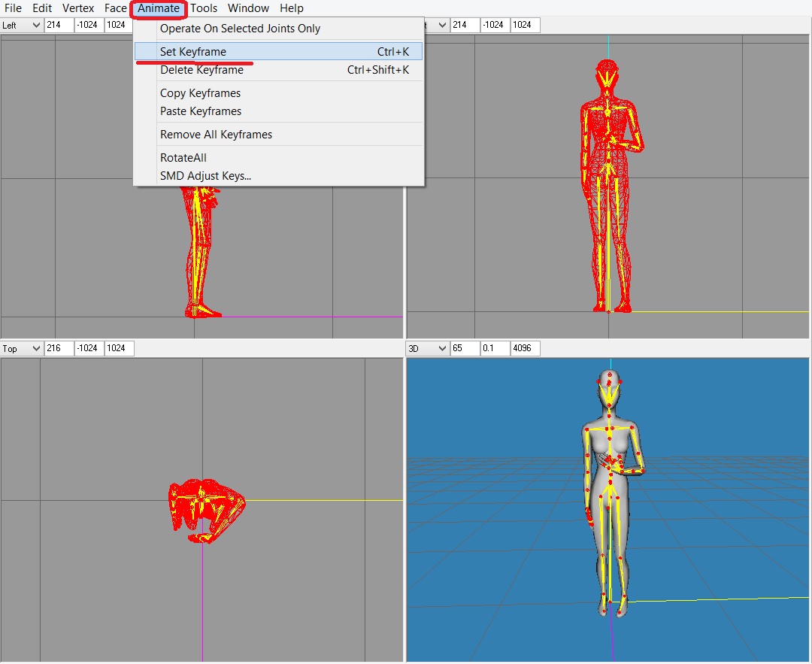
Task: Choose Remove All Keyframes
Action: (216, 135)
